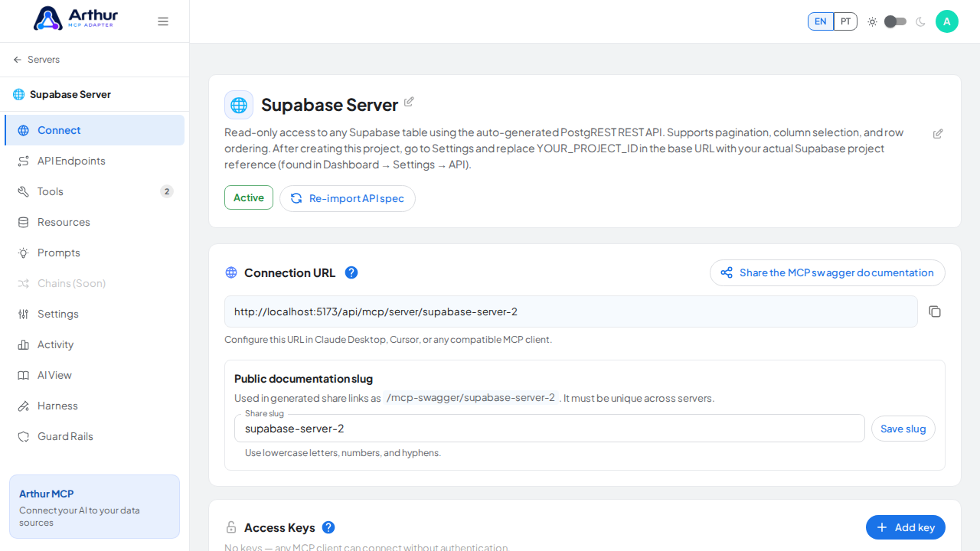
Task: Collapse the sidebar with the hamburger icon
Action: [163, 21]
